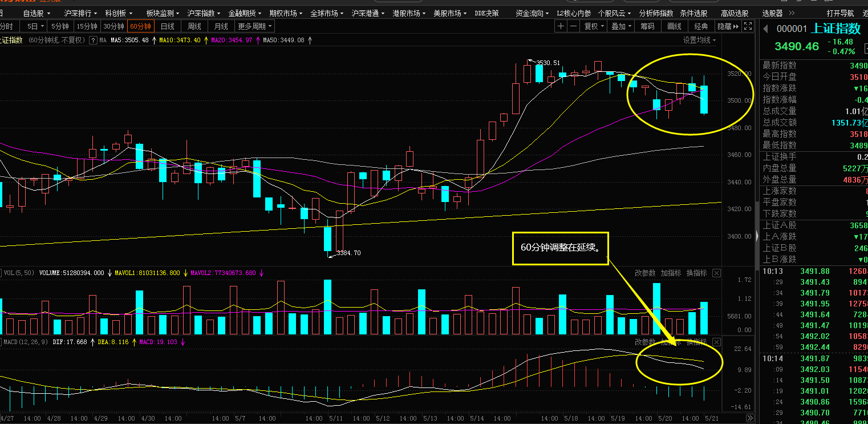Open the 沪深指数 menu

pos(204,13)
